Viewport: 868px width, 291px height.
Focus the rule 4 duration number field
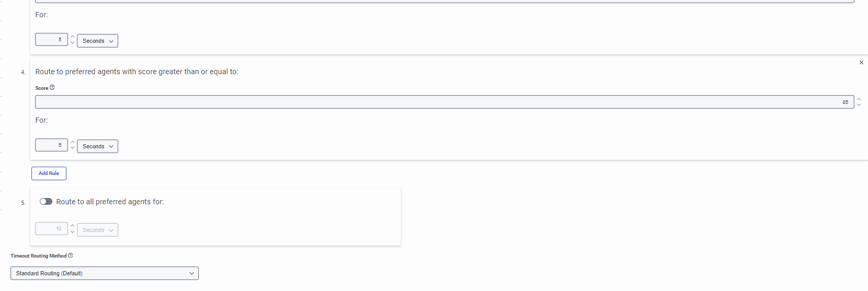point(51,145)
